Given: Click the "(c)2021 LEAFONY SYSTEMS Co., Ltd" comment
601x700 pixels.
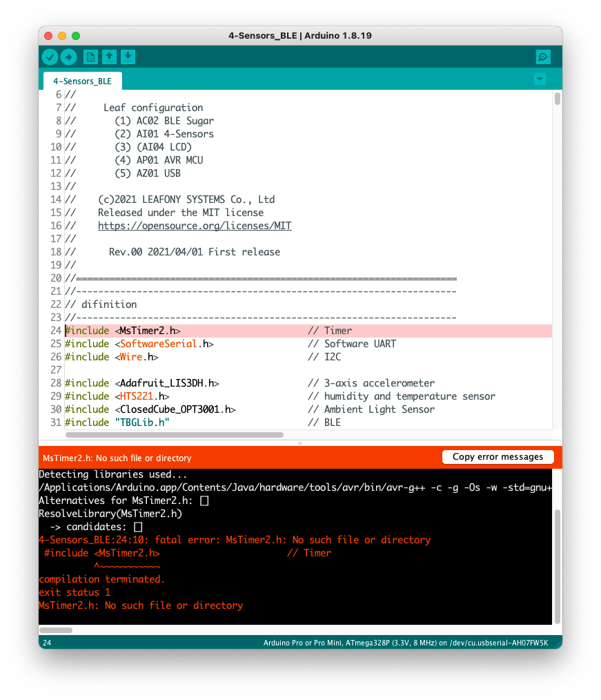Looking at the screenshot, I should [186, 199].
